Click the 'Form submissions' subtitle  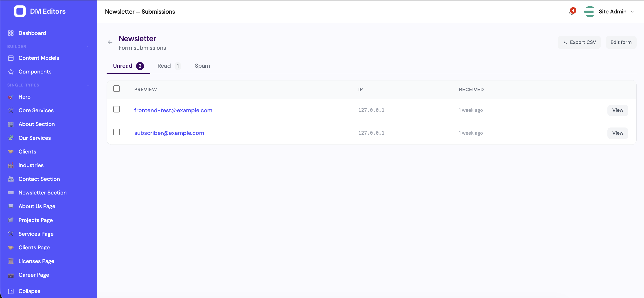142,48
